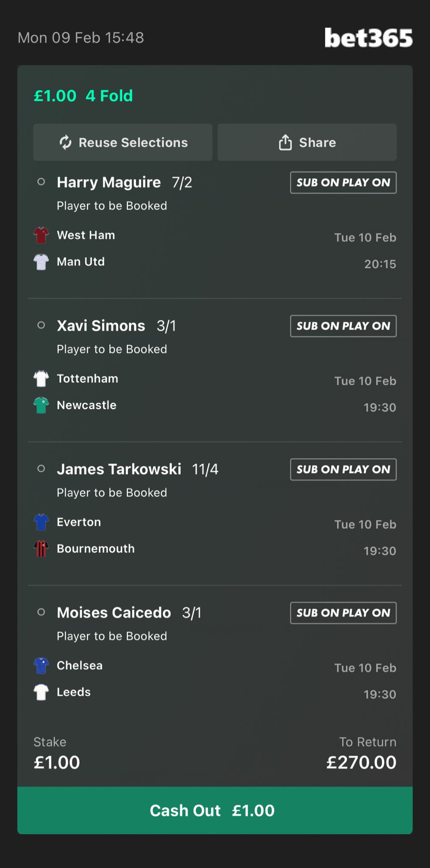The height and width of the screenshot is (868, 430).
Task: Tap Sub On Play On badge for Maguire
Action: pyautogui.click(x=343, y=183)
